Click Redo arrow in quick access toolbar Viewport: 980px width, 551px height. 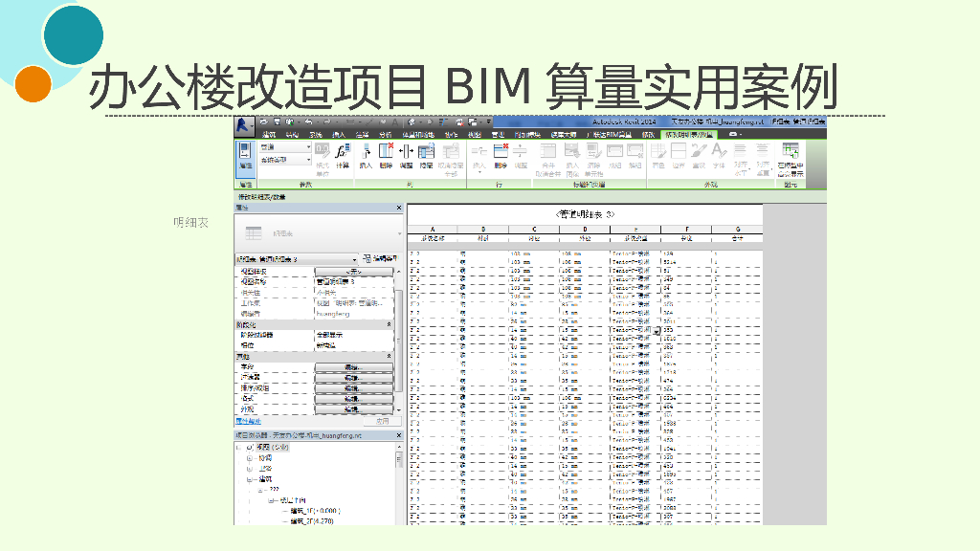327,121
